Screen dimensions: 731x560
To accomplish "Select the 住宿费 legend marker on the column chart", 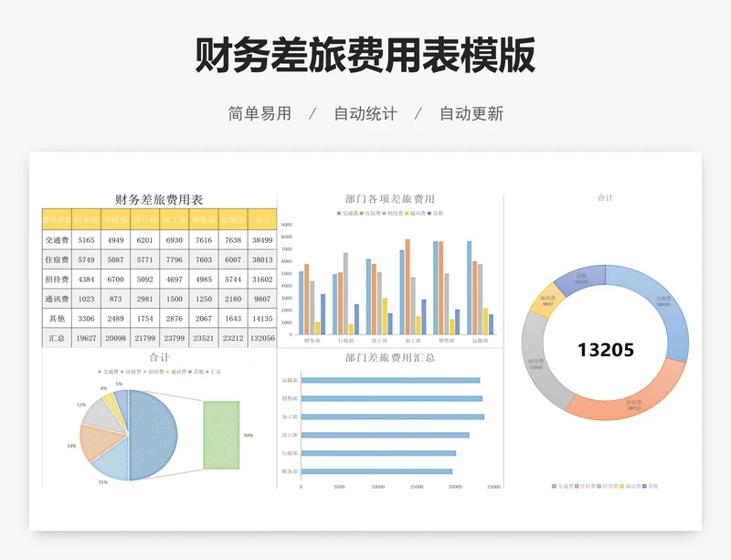I will (360, 212).
